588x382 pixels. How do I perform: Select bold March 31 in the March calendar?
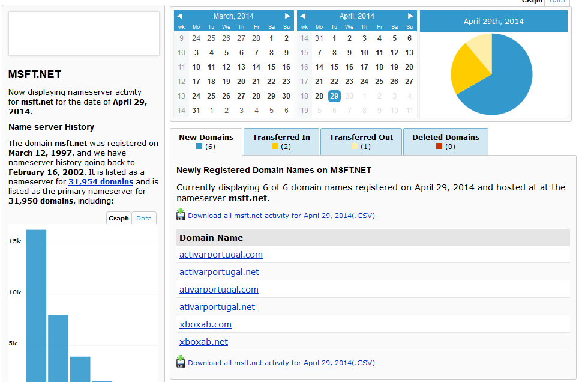196,111
